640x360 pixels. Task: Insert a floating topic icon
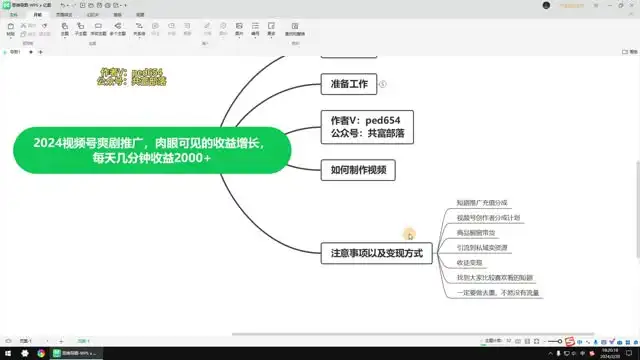click(x=98, y=26)
